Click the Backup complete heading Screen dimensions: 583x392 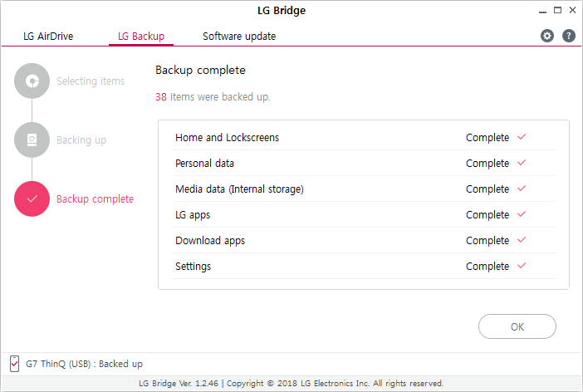click(200, 71)
